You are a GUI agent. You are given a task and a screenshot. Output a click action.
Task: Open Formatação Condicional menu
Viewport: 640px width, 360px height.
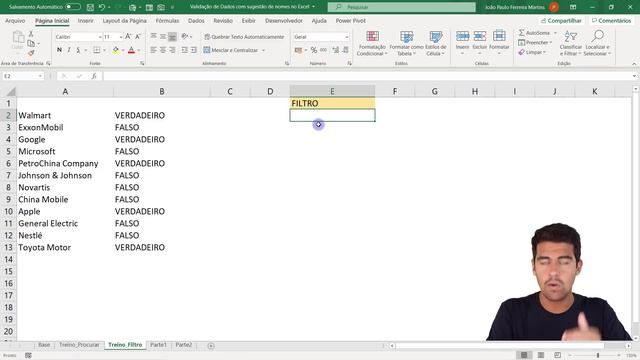point(372,43)
